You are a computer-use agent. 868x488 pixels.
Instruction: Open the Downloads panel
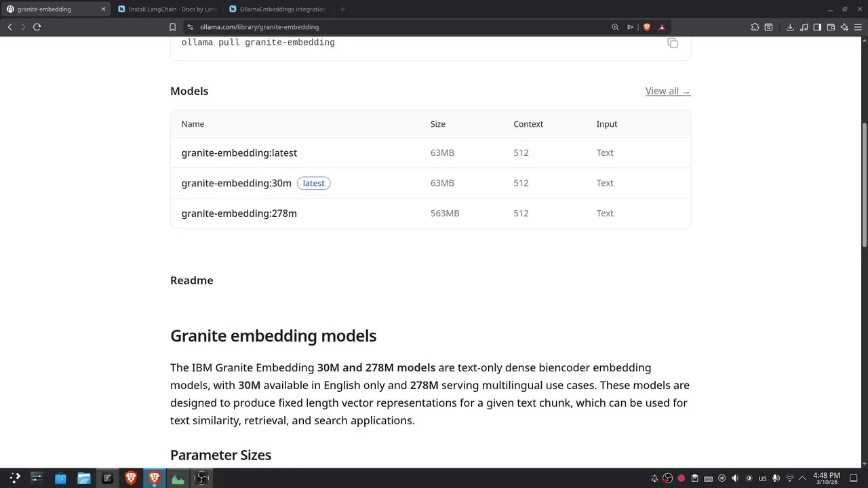[790, 27]
